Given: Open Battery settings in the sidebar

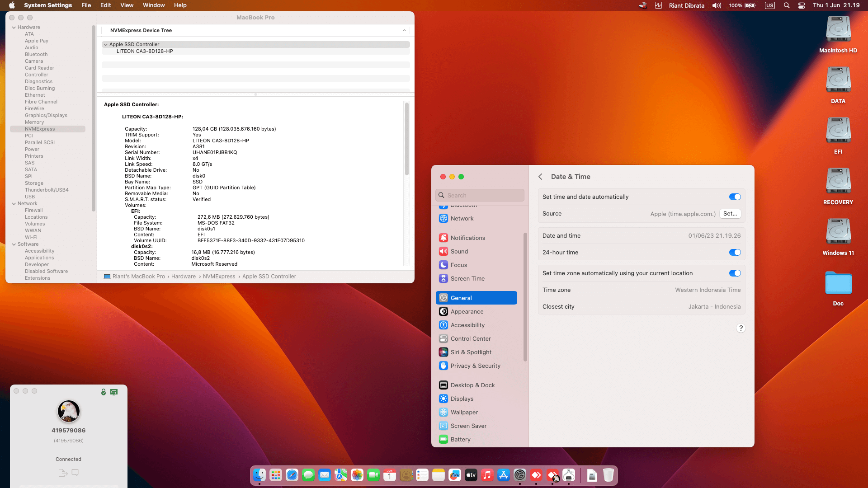Looking at the screenshot, I should (x=460, y=439).
